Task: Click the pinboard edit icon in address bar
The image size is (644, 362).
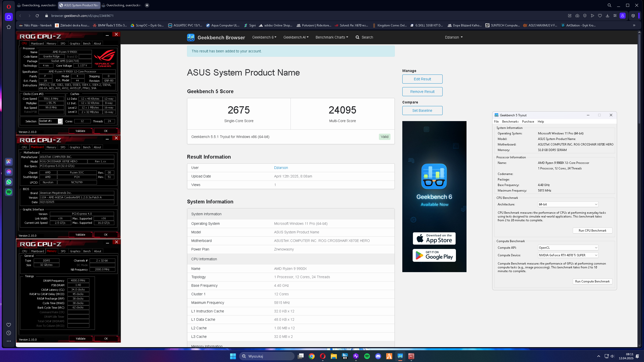Action: point(570,16)
